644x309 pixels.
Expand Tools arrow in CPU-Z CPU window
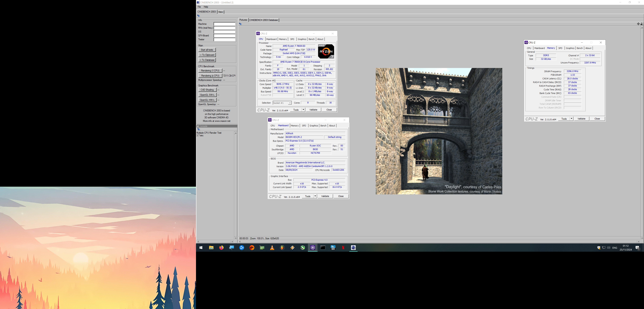pyautogui.click(x=303, y=110)
